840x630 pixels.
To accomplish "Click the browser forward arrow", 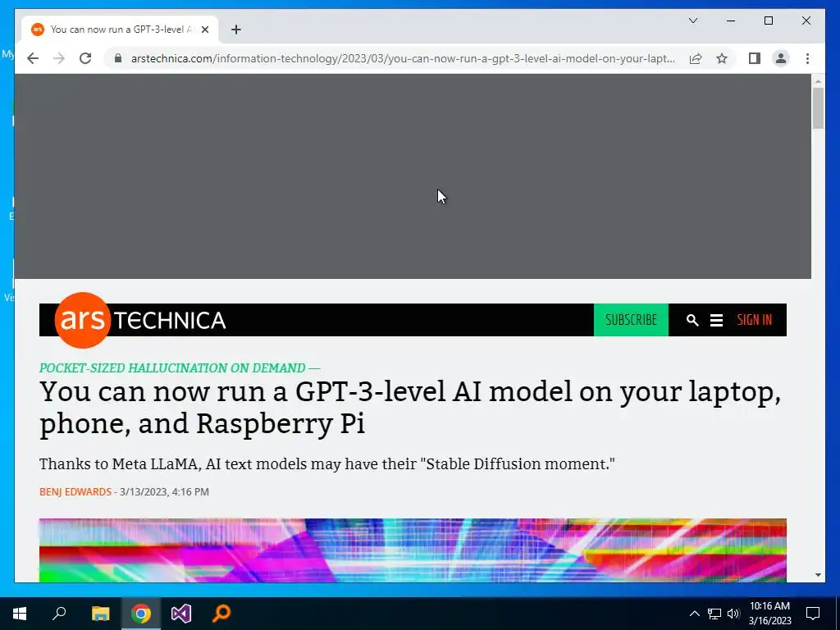I will 59,58.
